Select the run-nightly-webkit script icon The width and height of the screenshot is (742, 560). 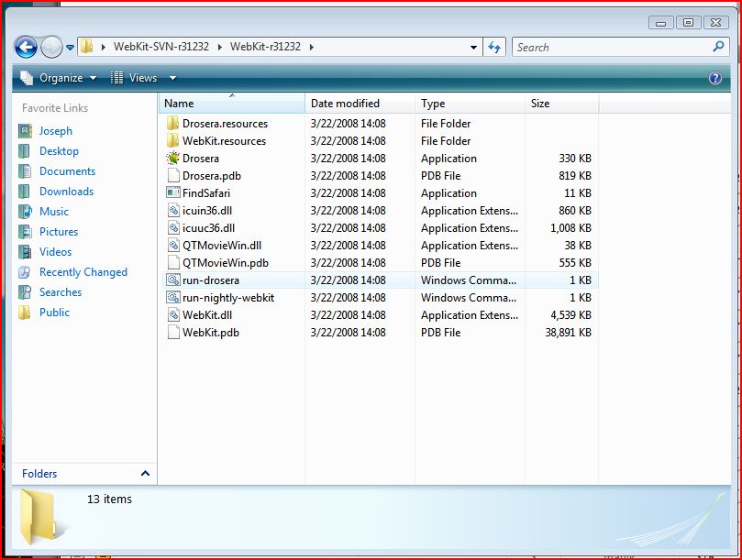tap(173, 298)
